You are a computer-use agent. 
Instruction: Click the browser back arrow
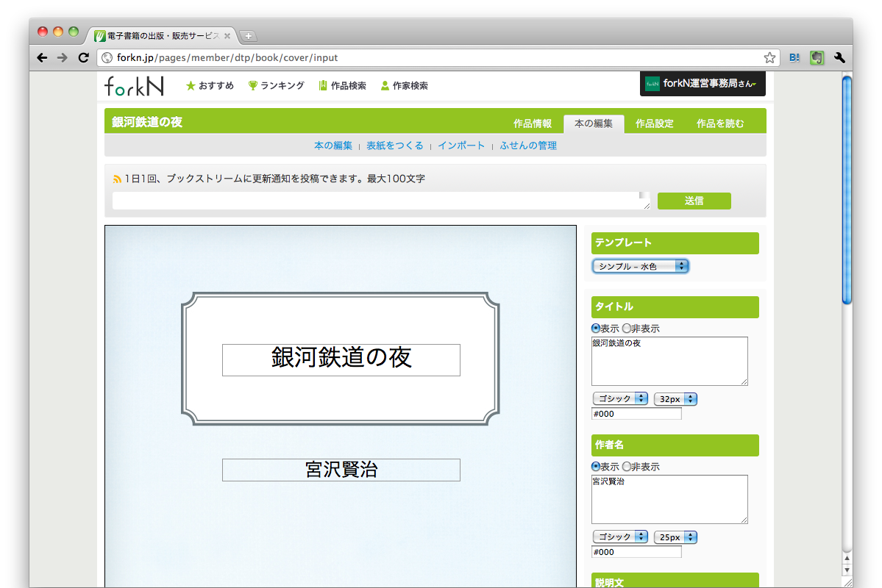tap(42, 57)
